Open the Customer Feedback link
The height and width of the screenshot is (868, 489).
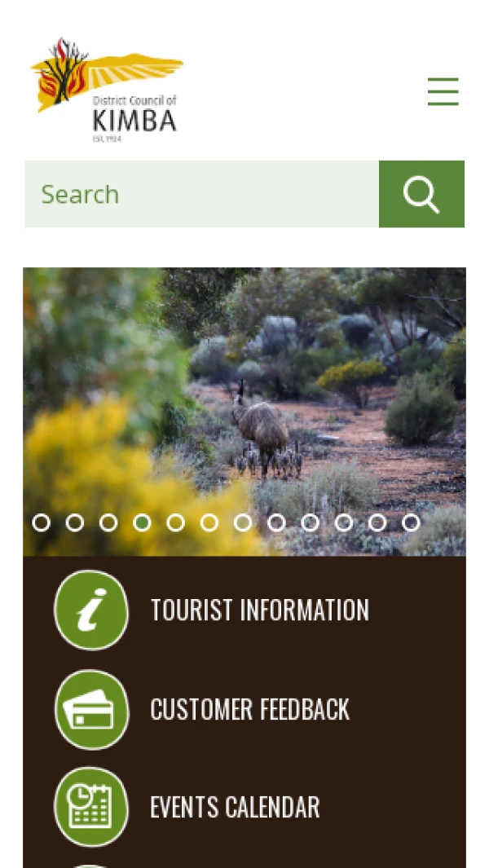[x=249, y=709]
